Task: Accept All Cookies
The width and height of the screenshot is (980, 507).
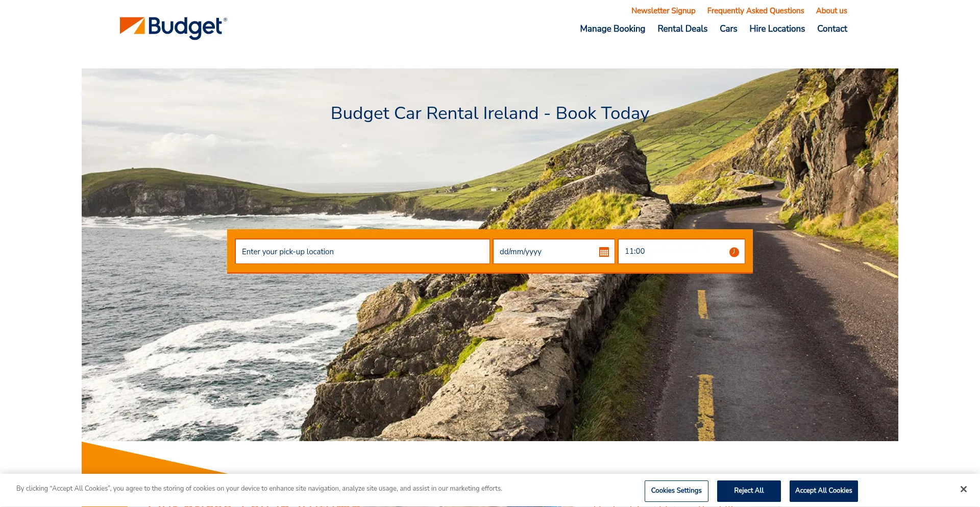Action: coord(823,491)
